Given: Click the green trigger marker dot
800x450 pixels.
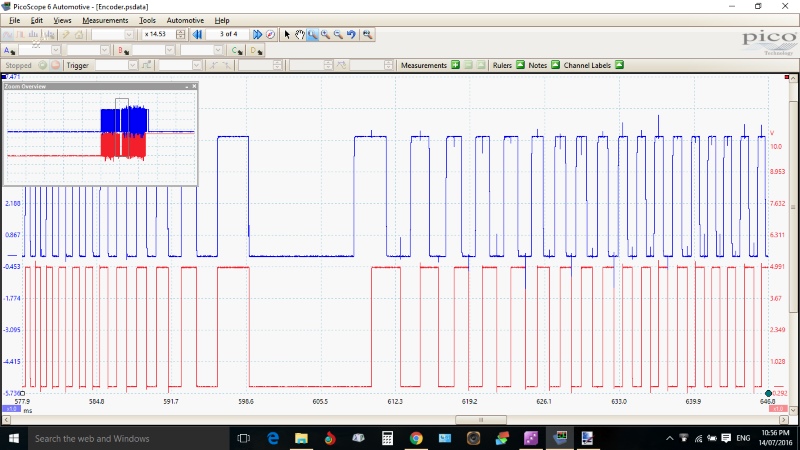Looking at the screenshot, I should [768, 393].
